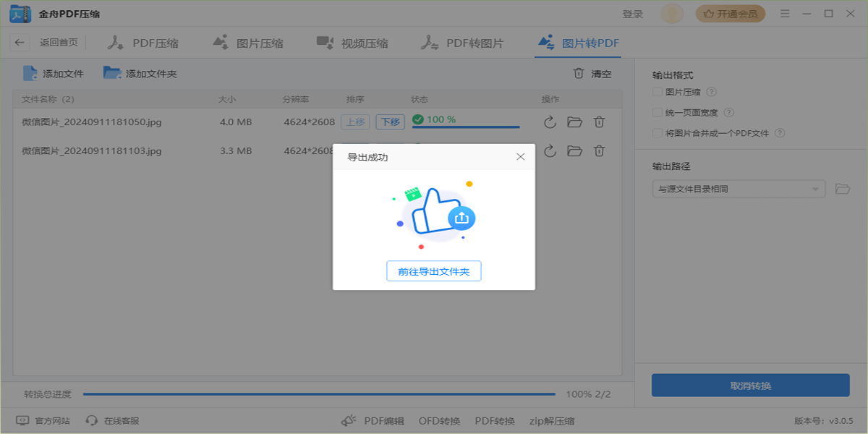Open the hamburger menu in the title bar
Image resolution: width=868 pixels, height=434 pixels.
click(784, 12)
